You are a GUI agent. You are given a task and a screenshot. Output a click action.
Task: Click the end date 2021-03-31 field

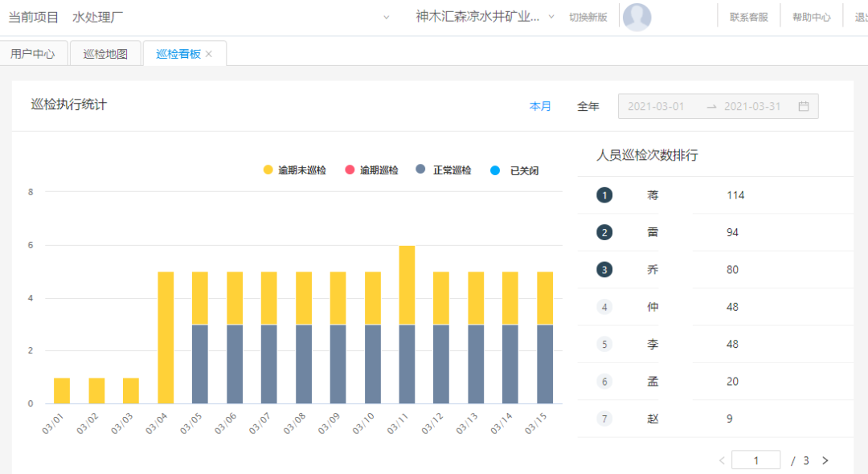(x=752, y=106)
